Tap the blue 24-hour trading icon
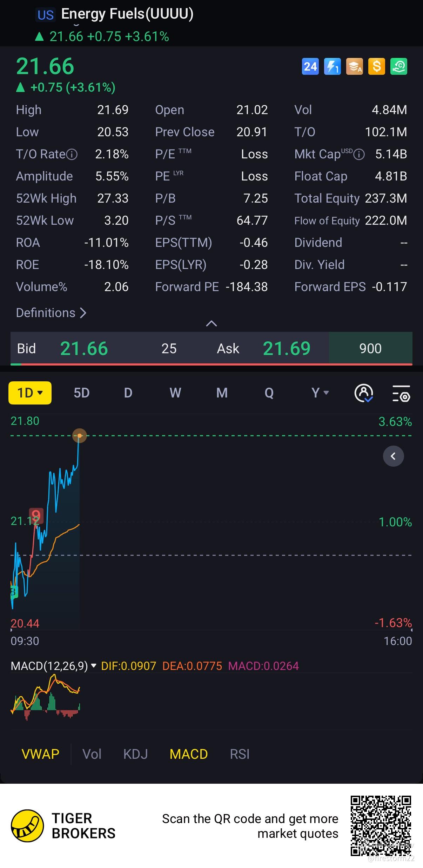 point(310,66)
